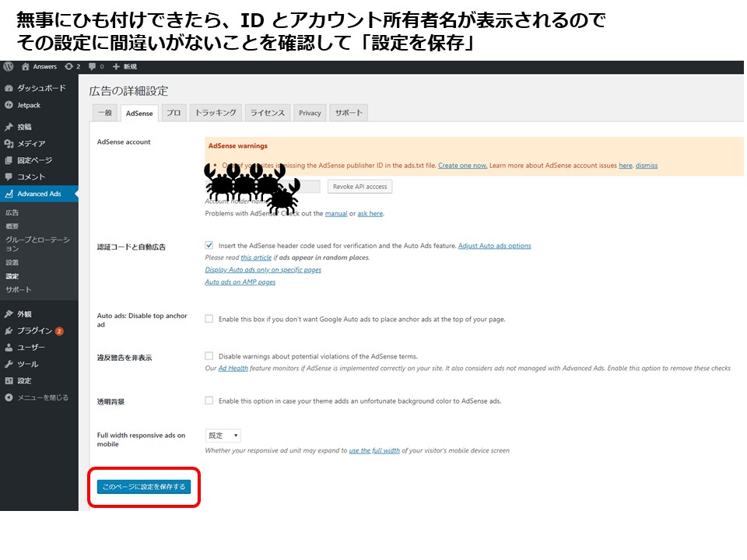Enable the transparent background option checkbox
Screen dimensions: 747x560
pyautogui.click(x=209, y=401)
